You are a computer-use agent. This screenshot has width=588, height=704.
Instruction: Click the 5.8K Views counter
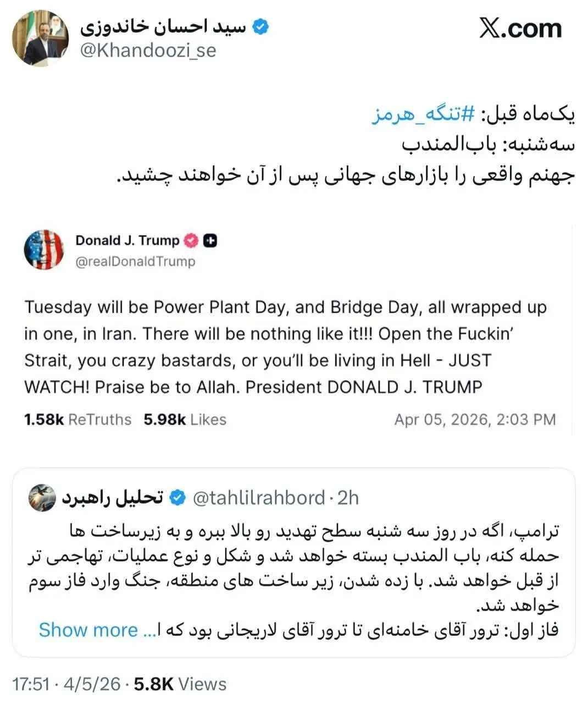[x=180, y=684]
